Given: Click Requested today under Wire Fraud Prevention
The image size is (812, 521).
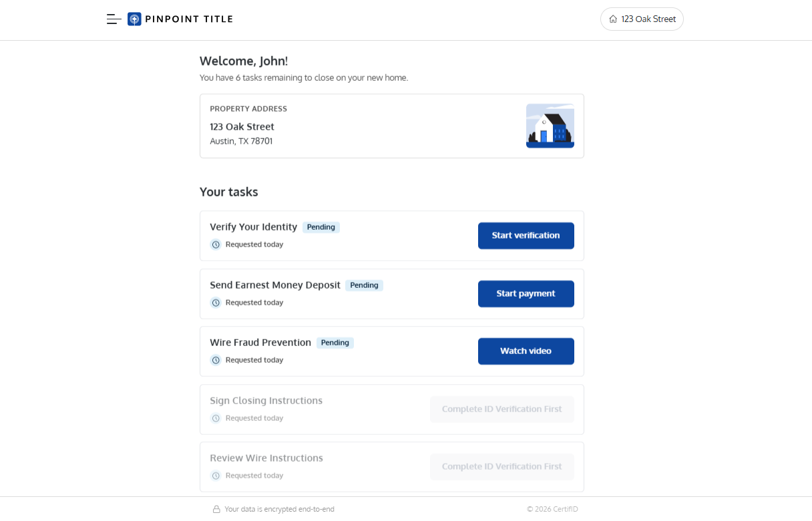Looking at the screenshot, I should tap(254, 360).
